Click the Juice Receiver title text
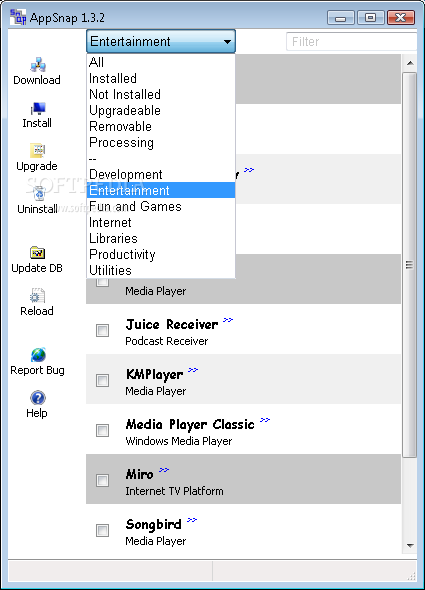425x590 pixels. 172,324
